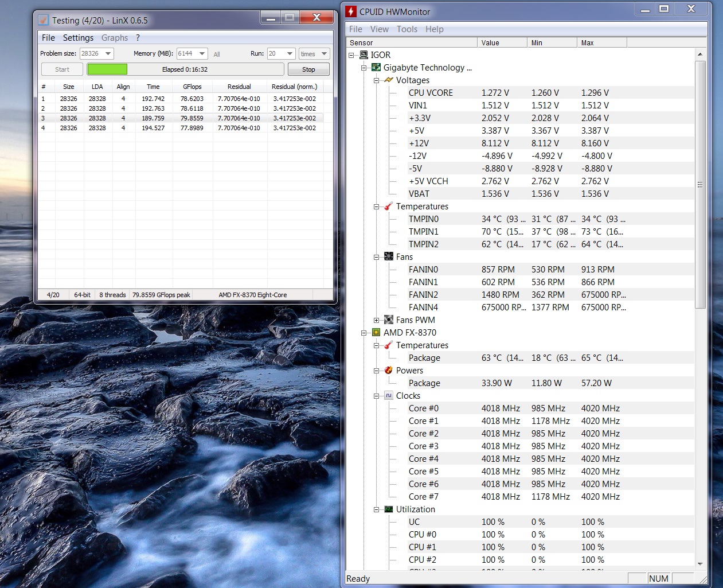This screenshot has height=588, width=723.
Task: Click HWMonitor scrollbar down arrow
Action: 700,564
